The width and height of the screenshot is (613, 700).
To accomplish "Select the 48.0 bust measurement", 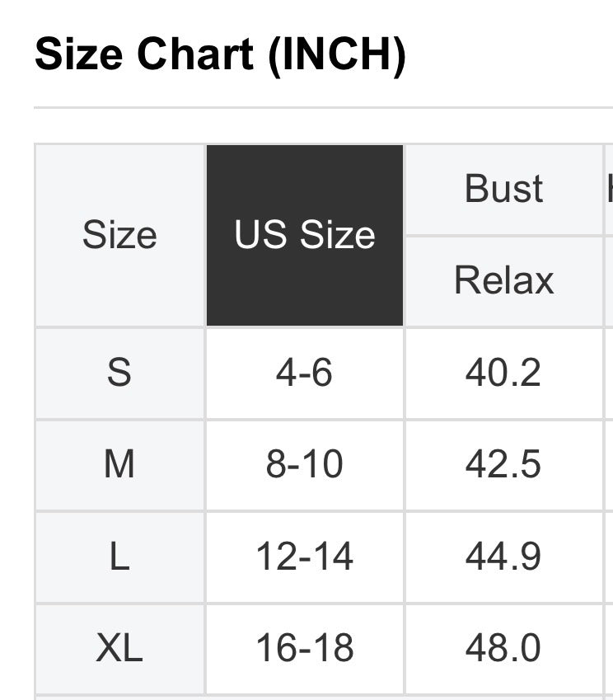I will point(503,648).
